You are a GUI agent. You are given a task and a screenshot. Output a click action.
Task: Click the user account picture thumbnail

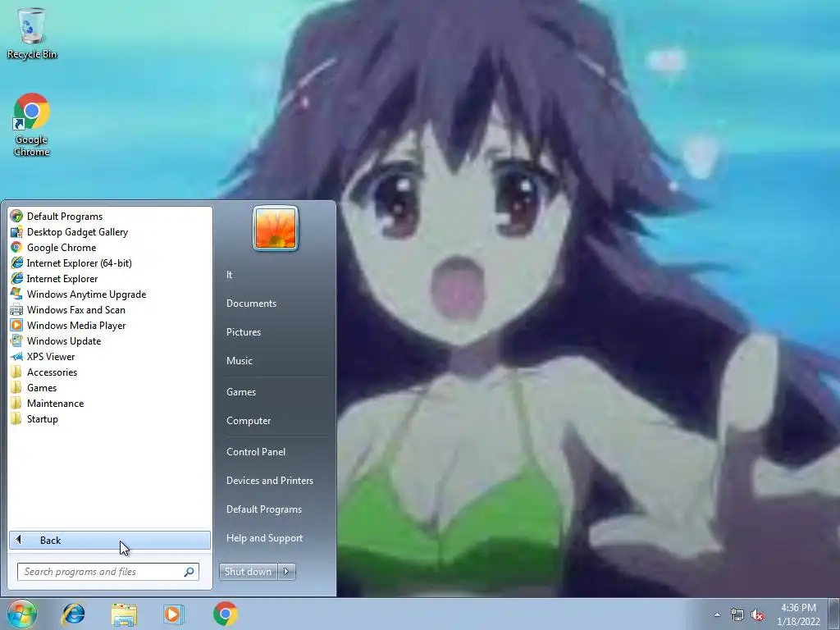pos(276,228)
